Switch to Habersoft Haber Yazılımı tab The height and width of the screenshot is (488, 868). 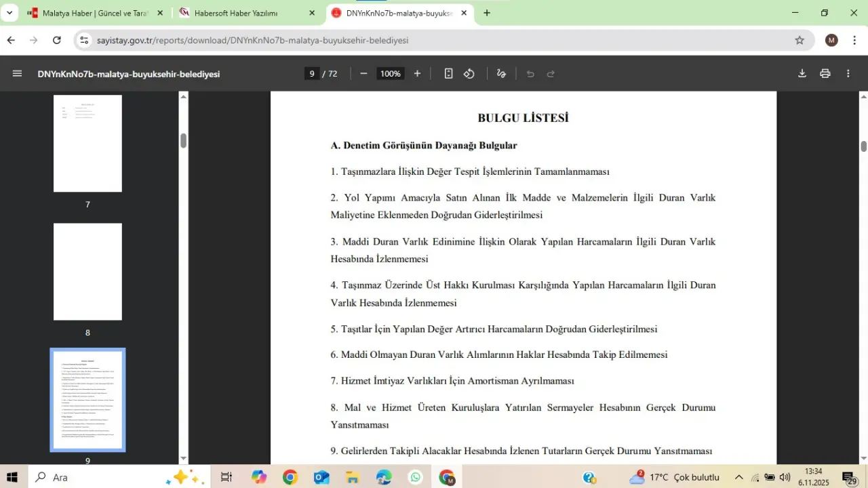click(244, 13)
